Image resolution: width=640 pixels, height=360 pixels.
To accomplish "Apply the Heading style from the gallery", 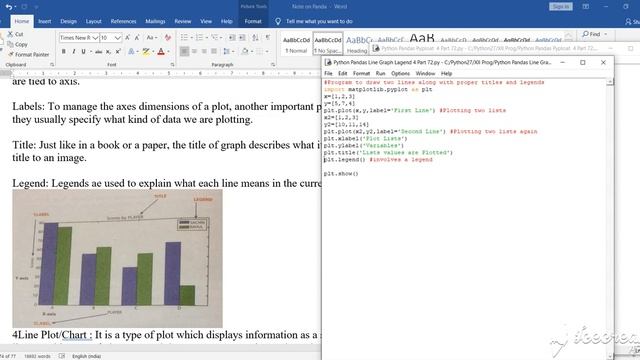I will (x=359, y=44).
